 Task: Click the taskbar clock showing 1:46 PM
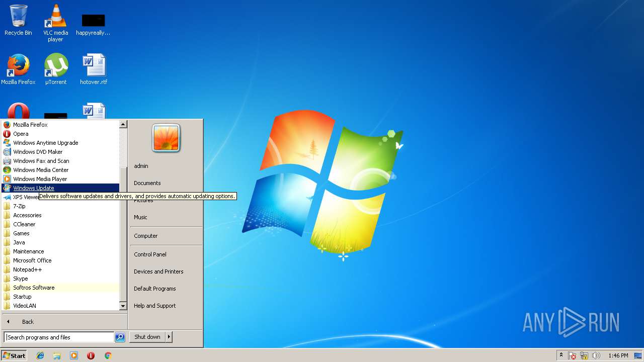pos(618,355)
